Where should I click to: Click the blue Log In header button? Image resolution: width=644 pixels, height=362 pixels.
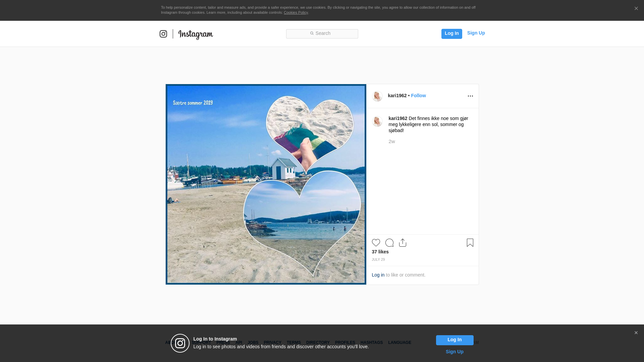click(451, 34)
